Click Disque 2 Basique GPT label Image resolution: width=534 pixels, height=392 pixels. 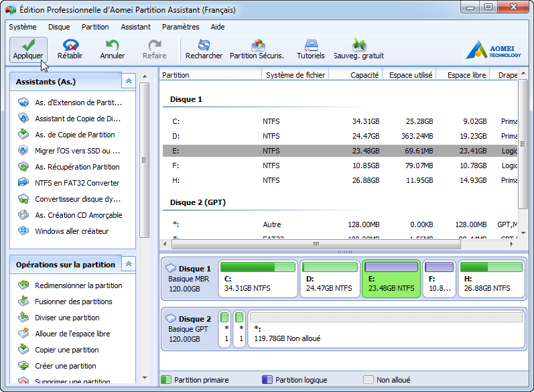[x=190, y=328]
